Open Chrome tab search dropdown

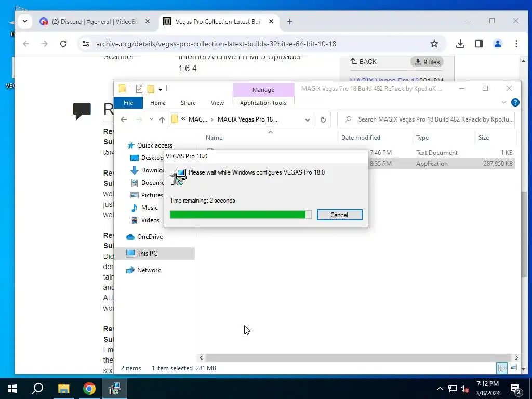coord(25,21)
